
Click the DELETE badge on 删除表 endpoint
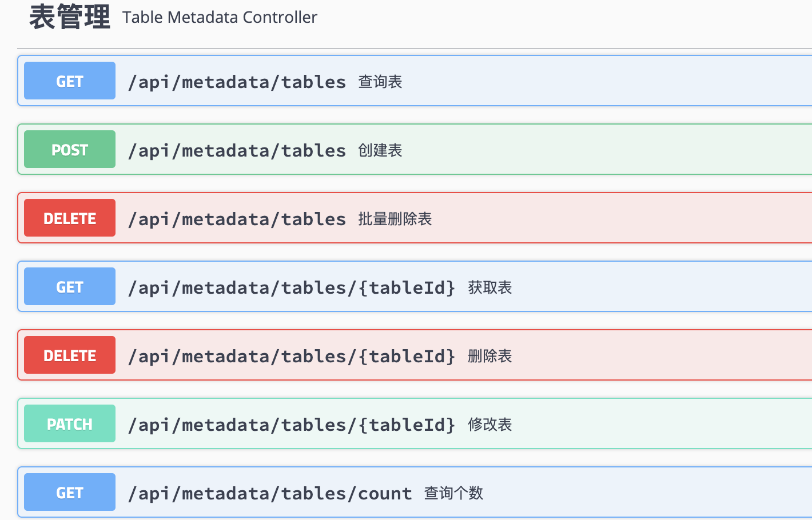(x=69, y=355)
